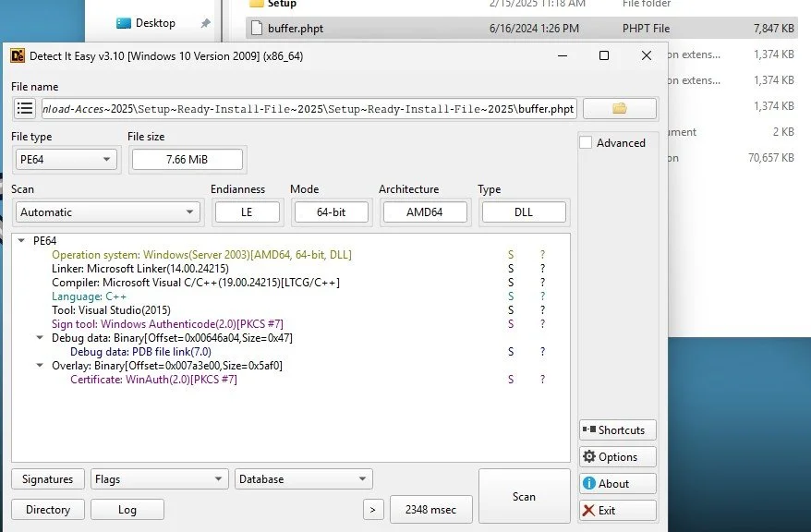Click the Directory button
811x532 pixels.
coord(48,510)
